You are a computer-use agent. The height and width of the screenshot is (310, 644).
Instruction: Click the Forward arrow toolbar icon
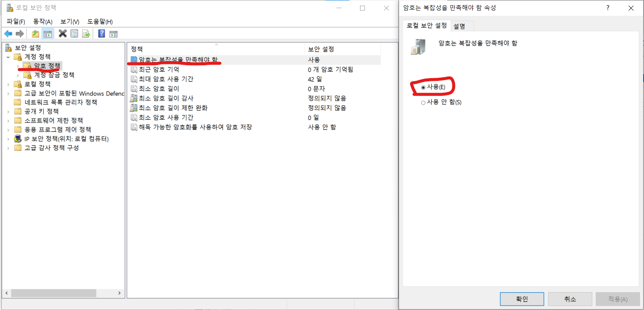click(x=19, y=34)
